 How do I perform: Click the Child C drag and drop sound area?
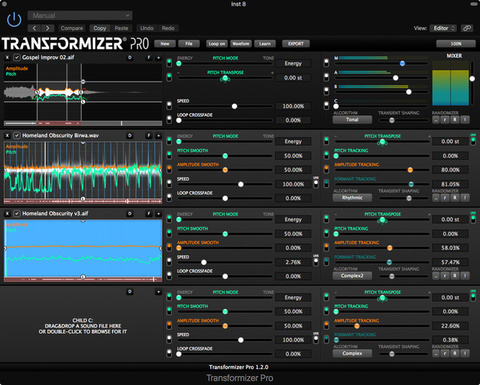click(x=83, y=326)
